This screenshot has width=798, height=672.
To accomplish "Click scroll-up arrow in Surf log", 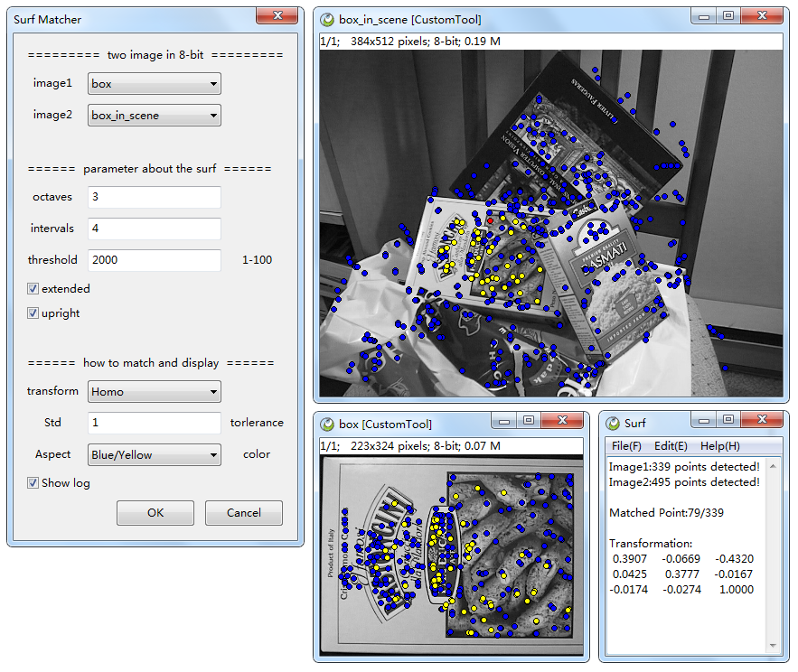I will [x=773, y=466].
